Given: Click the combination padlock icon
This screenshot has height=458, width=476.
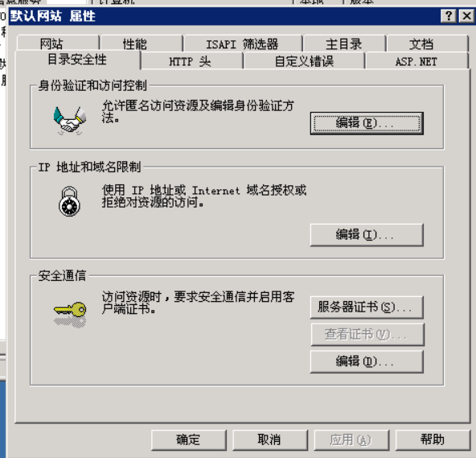Looking at the screenshot, I should point(69,201).
